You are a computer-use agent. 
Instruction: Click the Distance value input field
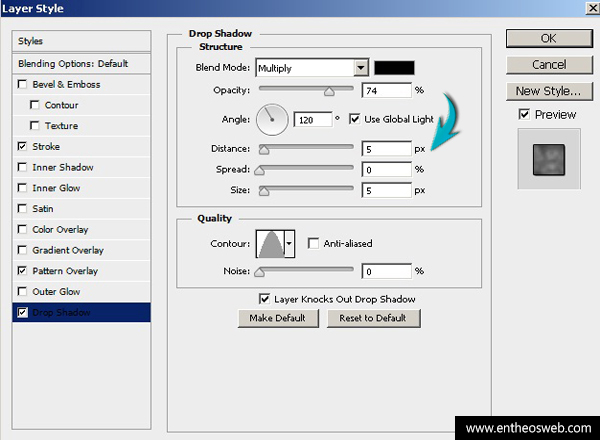[386, 149]
